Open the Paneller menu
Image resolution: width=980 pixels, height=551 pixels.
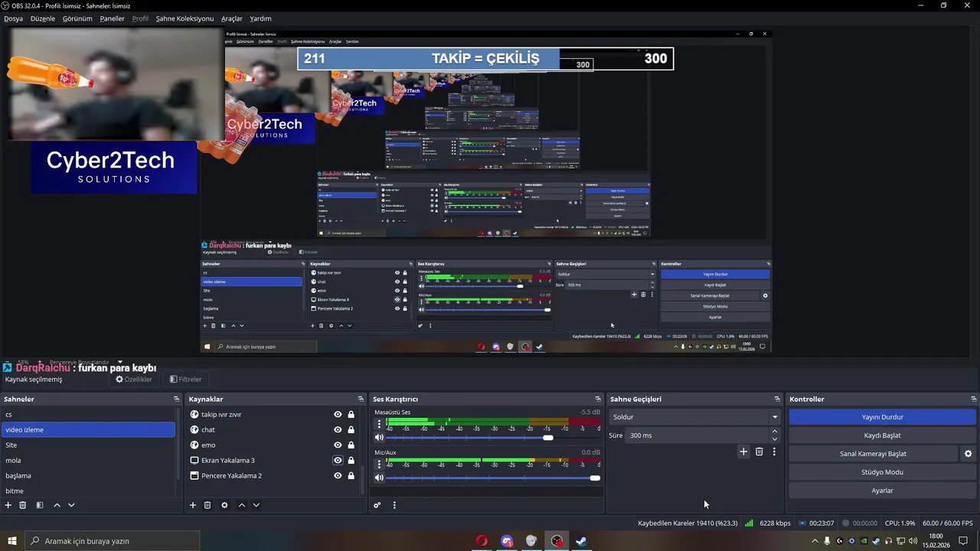112,18
